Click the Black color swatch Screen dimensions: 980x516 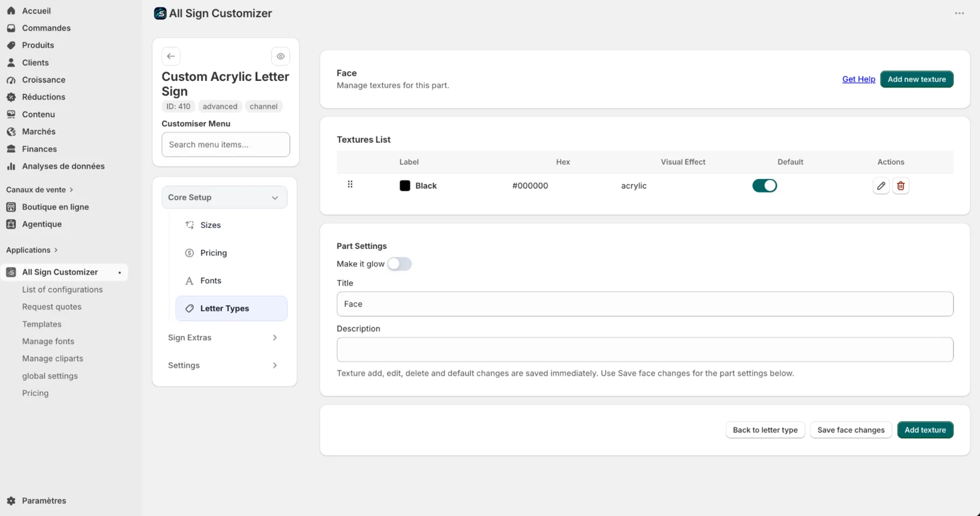(405, 186)
